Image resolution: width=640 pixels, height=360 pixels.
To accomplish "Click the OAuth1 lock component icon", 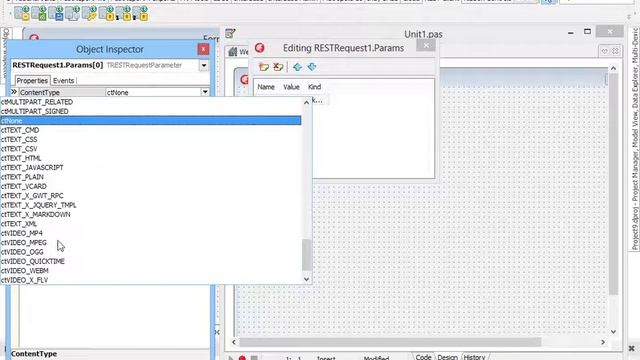I will 107,13.
